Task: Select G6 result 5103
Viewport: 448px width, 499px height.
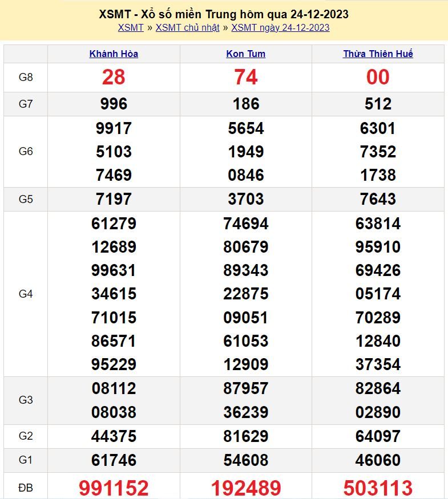Action: (114, 152)
